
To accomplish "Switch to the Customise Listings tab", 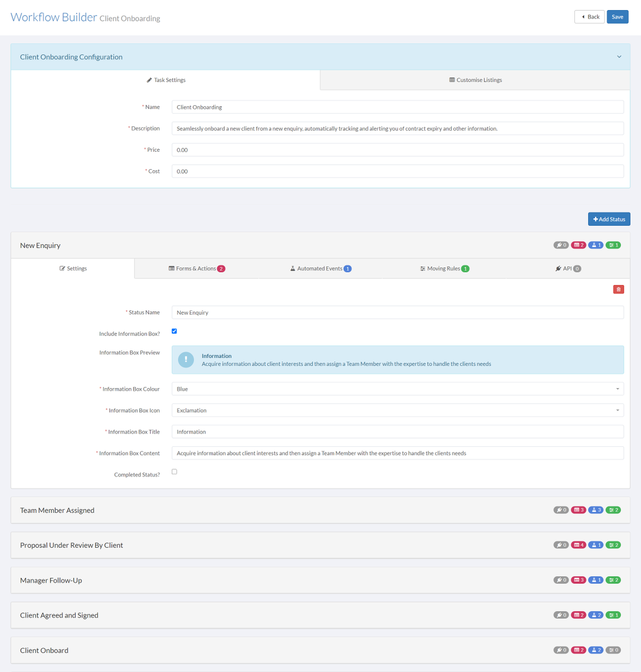I will point(475,80).
